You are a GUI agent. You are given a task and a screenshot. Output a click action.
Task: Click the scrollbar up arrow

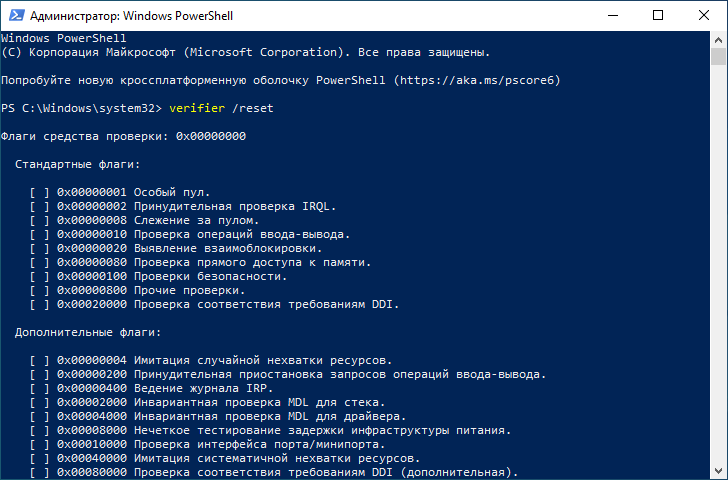(x=718, y=40)
